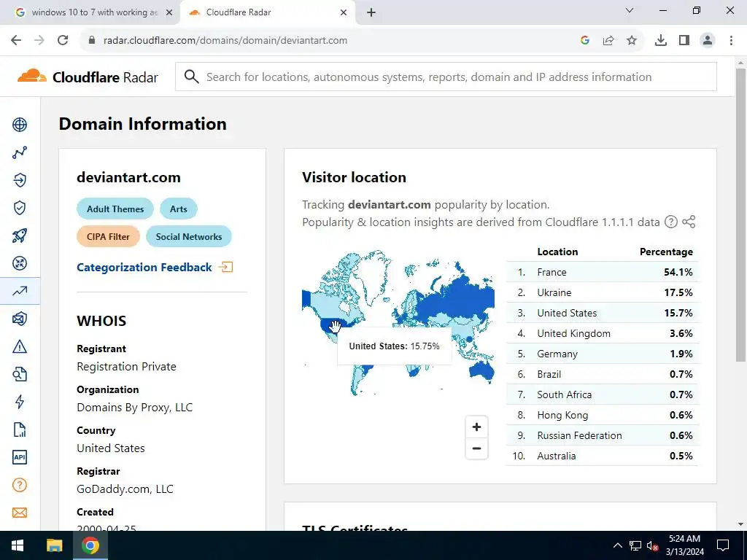Viewport: 747px width, 560px height.
Task: Click the Adult Themes category tag
Action: coord(115,209)
